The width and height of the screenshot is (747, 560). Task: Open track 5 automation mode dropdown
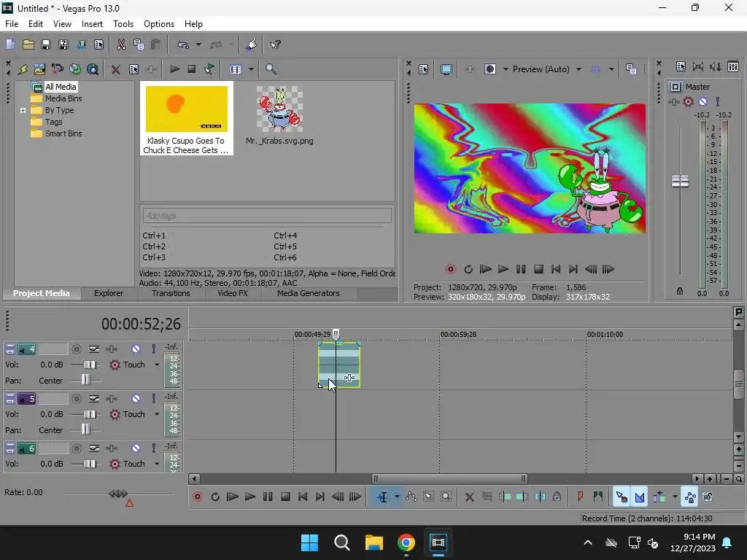coord(157,414)
